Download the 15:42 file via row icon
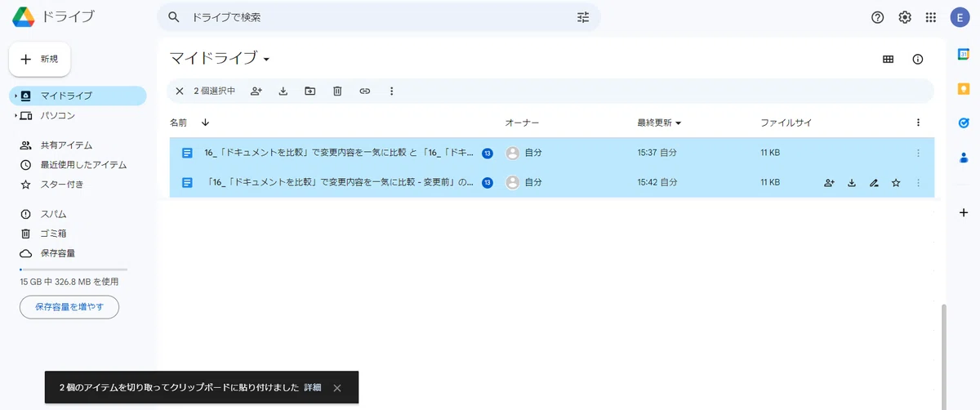 tap(852, 183)
